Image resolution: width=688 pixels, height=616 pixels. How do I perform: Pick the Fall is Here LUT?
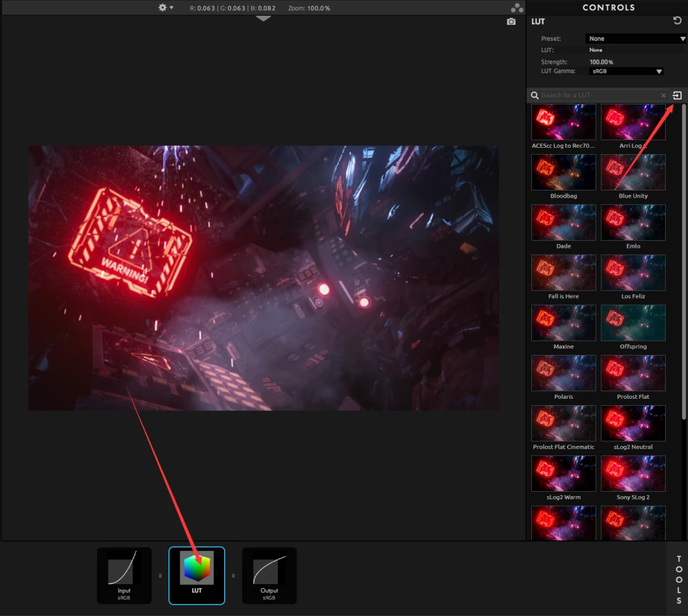[x=564, y=273]
